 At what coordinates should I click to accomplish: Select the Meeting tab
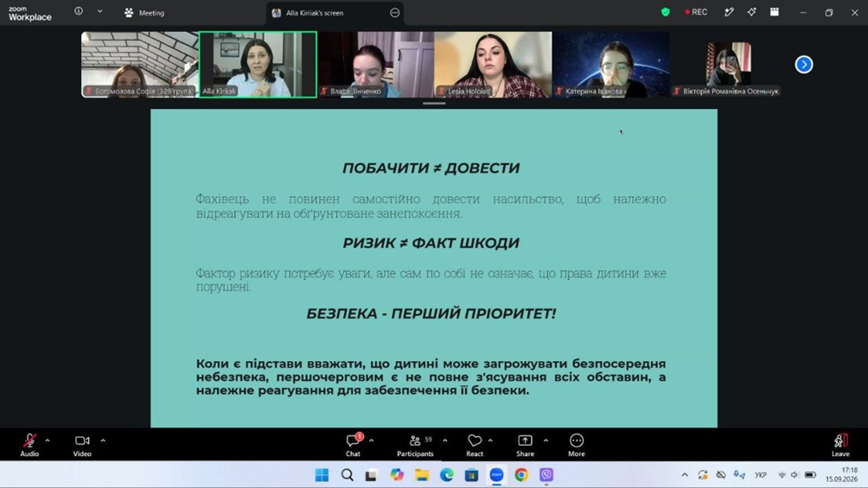tap(144, 13)
